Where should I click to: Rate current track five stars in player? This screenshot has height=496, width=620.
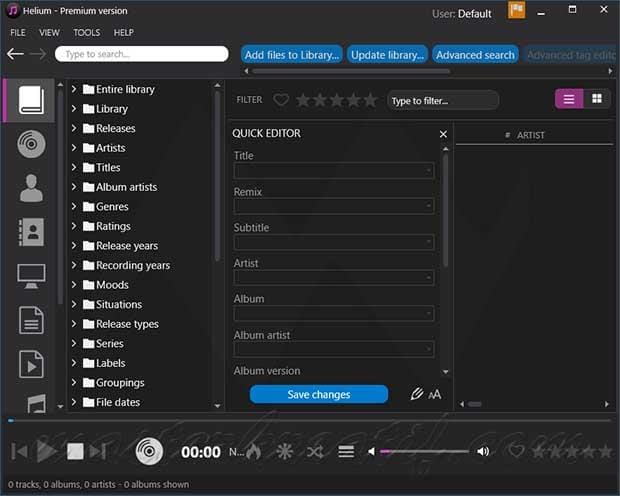click(605, 451)
